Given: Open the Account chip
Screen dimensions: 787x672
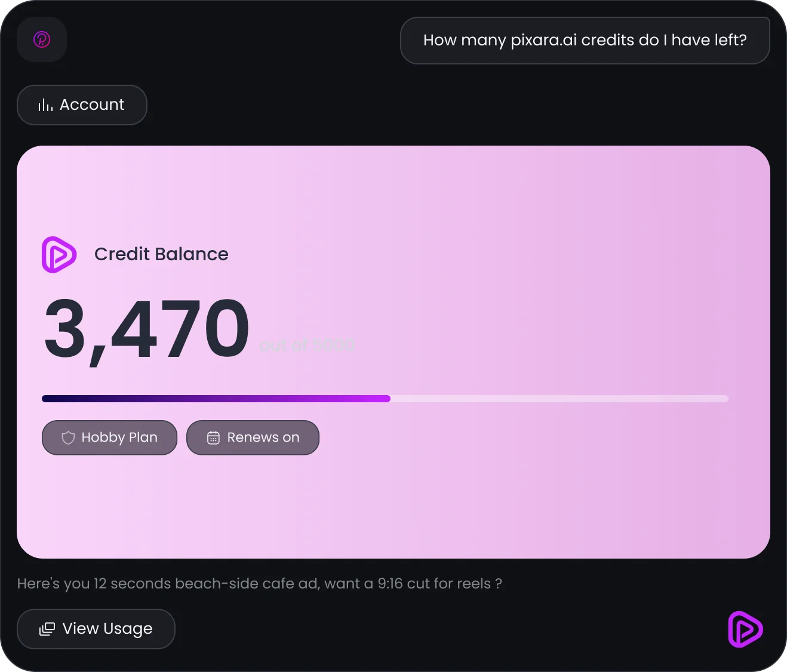Looking at the screenshot, I should (82, 105).
